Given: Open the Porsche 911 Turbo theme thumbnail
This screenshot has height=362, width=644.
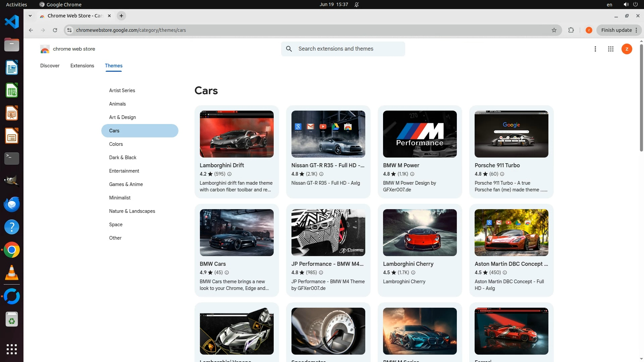Looking at the screenshot, I should (511, 134).
